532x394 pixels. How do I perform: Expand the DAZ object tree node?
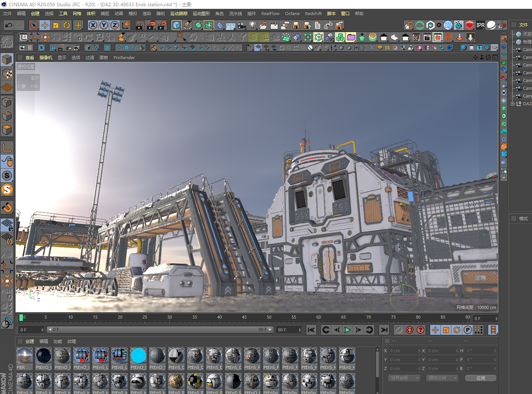513,104
